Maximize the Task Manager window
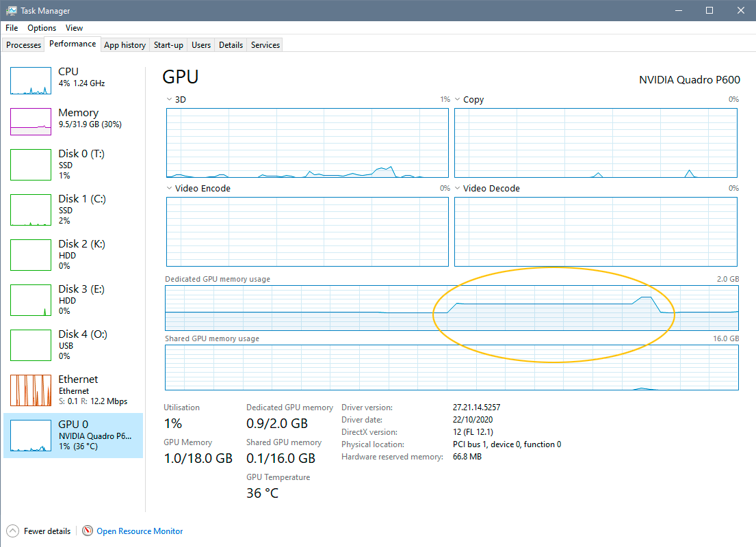756x547 pixels. 709,11
